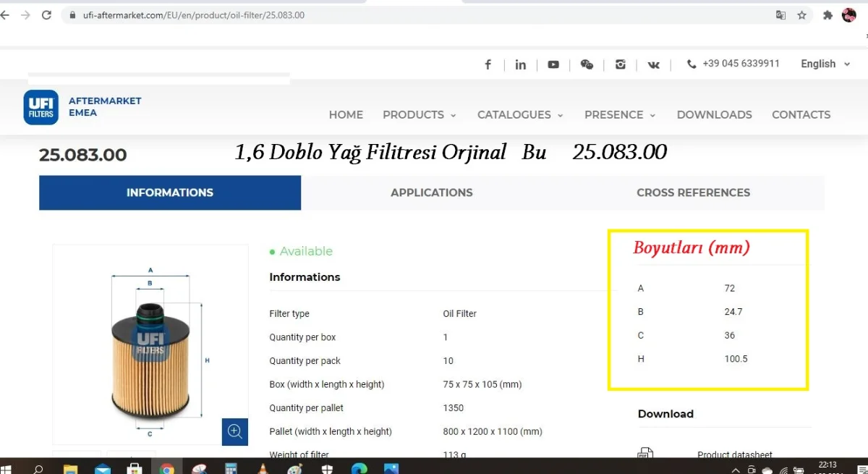Click the UFI Filters logo
This screenshot has width=868, height=474.
[x=41, y=107]
